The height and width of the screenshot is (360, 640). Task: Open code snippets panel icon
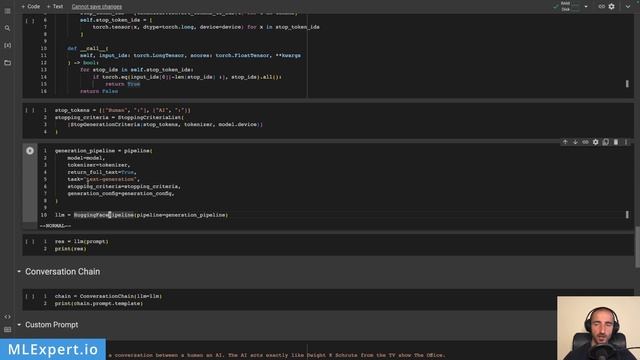pos(7,317)
